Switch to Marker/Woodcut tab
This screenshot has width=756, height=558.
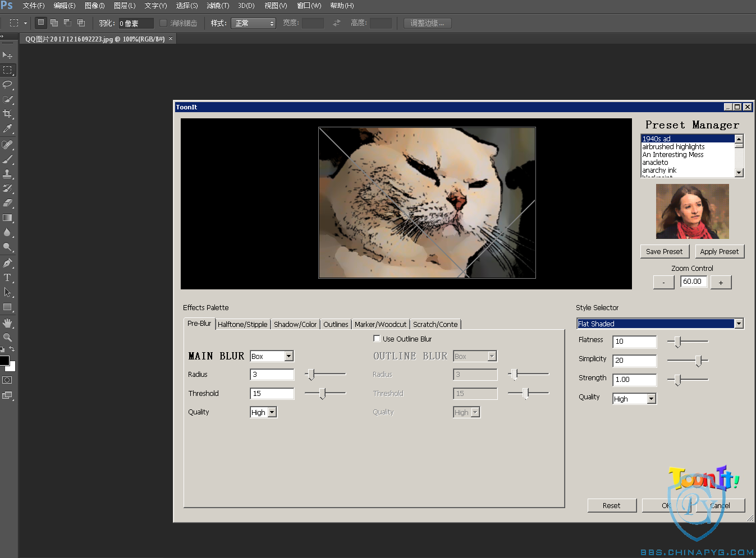pyautogui.click(x=381, y=324)
